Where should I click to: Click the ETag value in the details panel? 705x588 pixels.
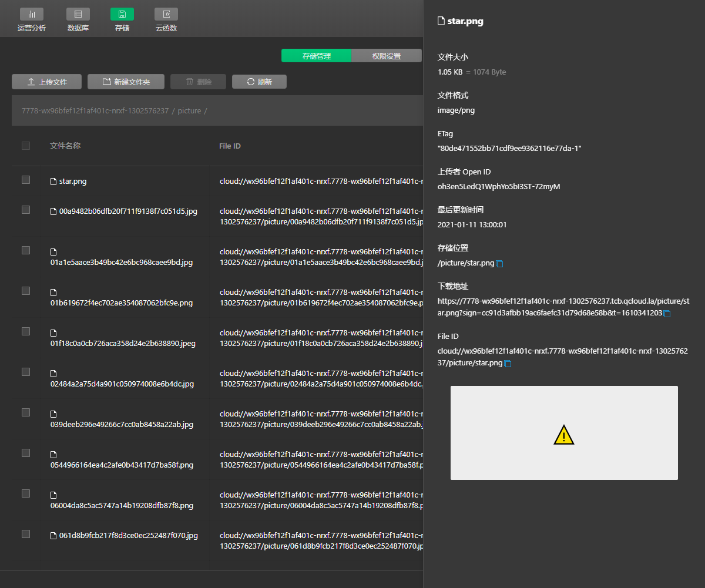[509, 149]
